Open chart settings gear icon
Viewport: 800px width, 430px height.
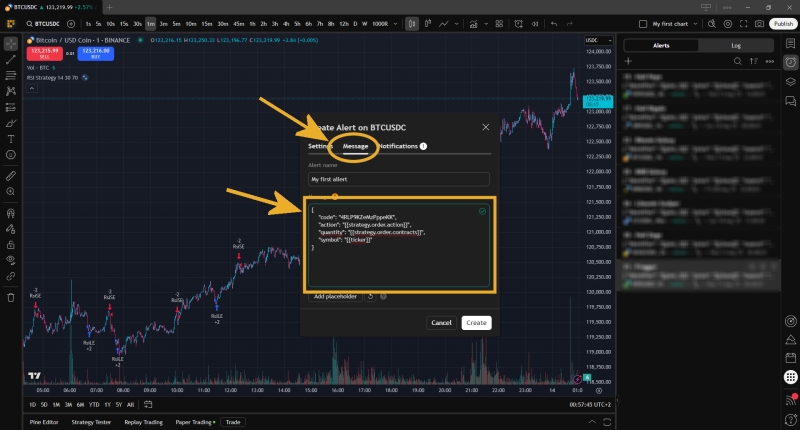tap(728, 24)
